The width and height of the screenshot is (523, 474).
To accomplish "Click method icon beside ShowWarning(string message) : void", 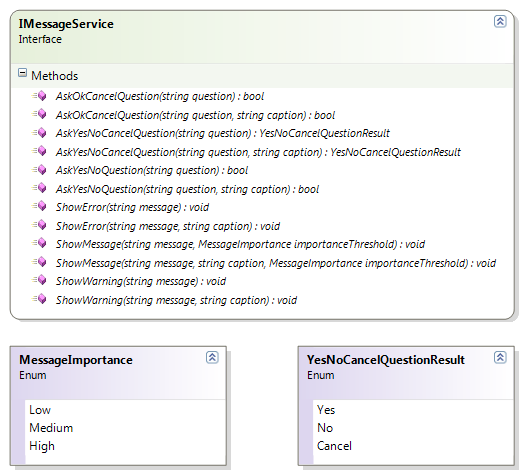I will 39,281.
